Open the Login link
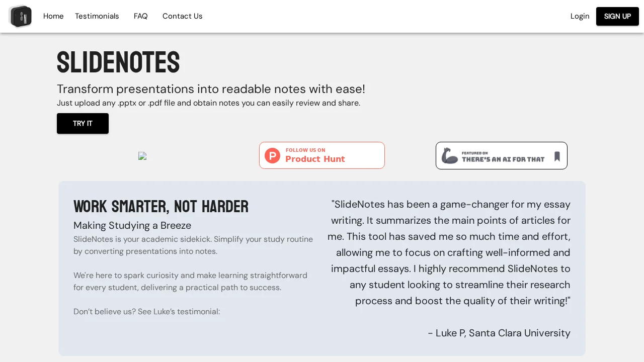The height and width of the screenshot is (362, 644). click(580, 16)
